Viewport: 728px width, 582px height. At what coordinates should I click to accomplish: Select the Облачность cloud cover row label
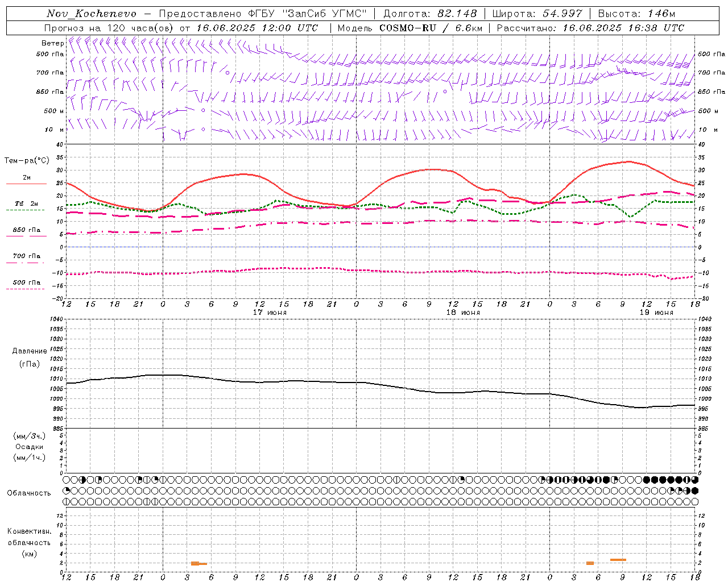click(x=29, y=493)
